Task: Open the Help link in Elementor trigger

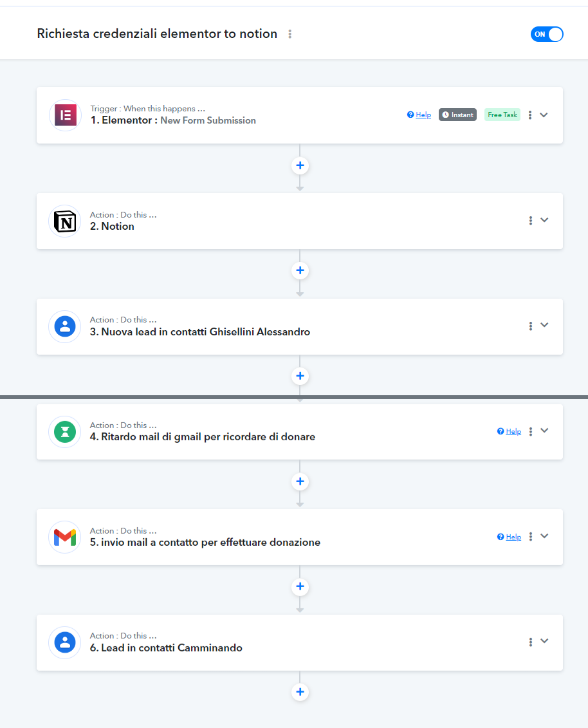Action: [419, 115]
